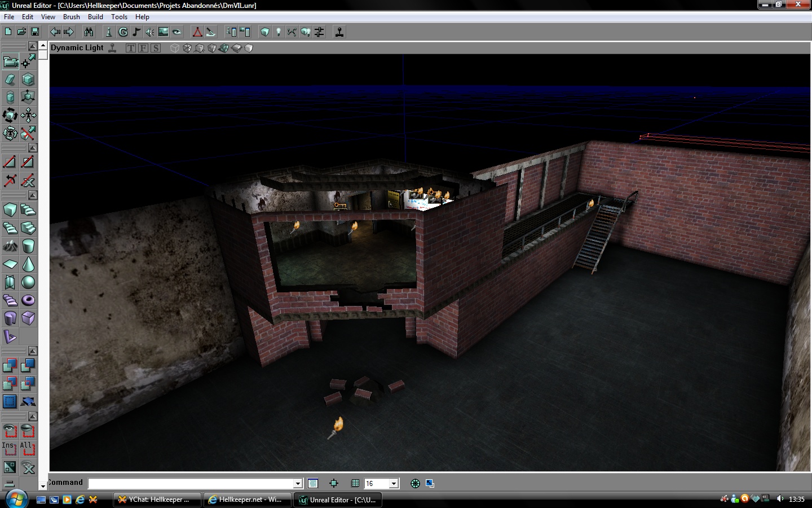Screen dimensions: 812x508
Task: Expand the grid size 16 dropdown
Action: 394,484
